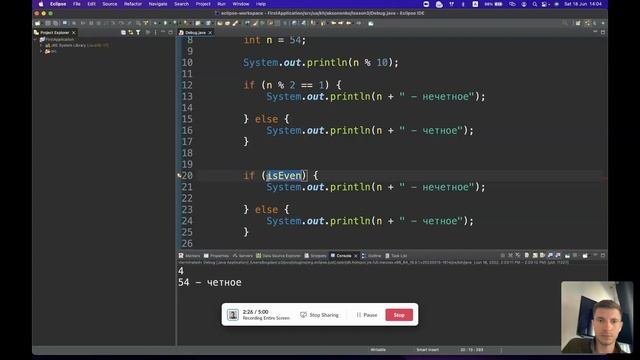Screen dimensions: 640x360
Task: Switch to the Outline tab
Action: [371, 256]
